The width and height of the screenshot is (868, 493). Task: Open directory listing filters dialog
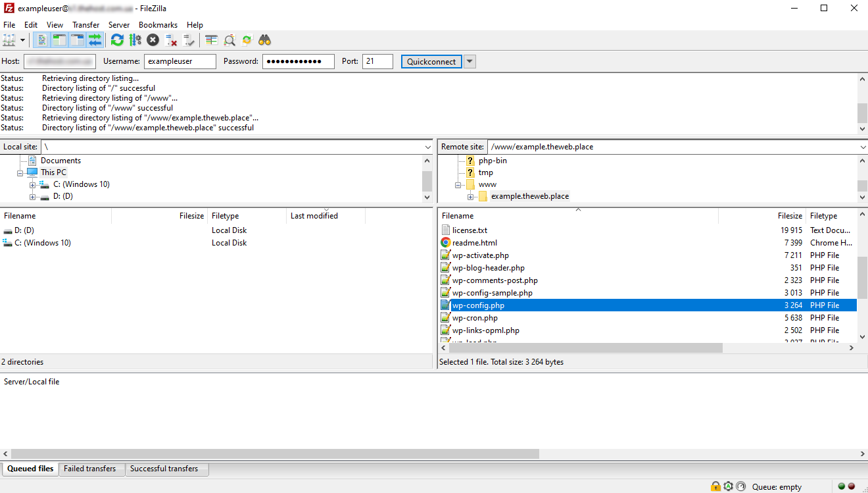(x=211, y=40)
